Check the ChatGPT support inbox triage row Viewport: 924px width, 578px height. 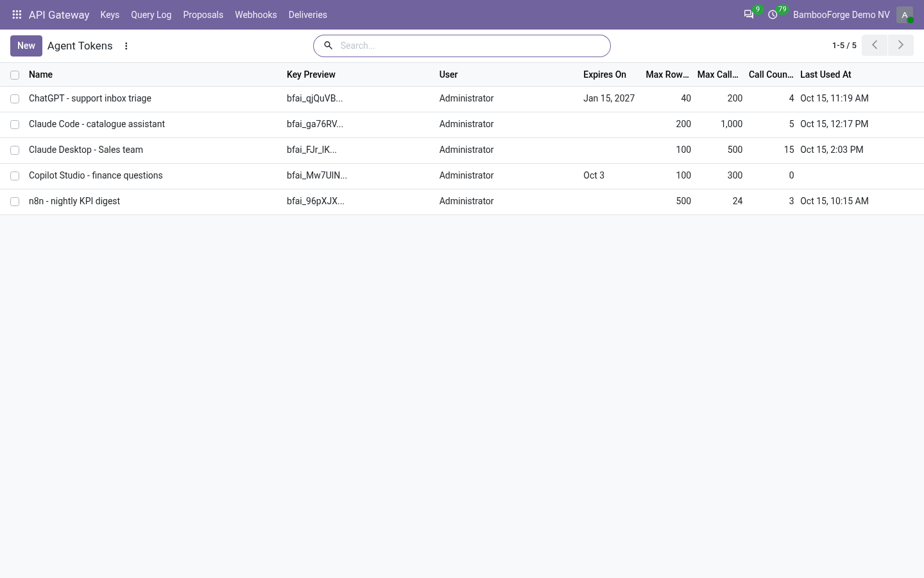(15, 99)
